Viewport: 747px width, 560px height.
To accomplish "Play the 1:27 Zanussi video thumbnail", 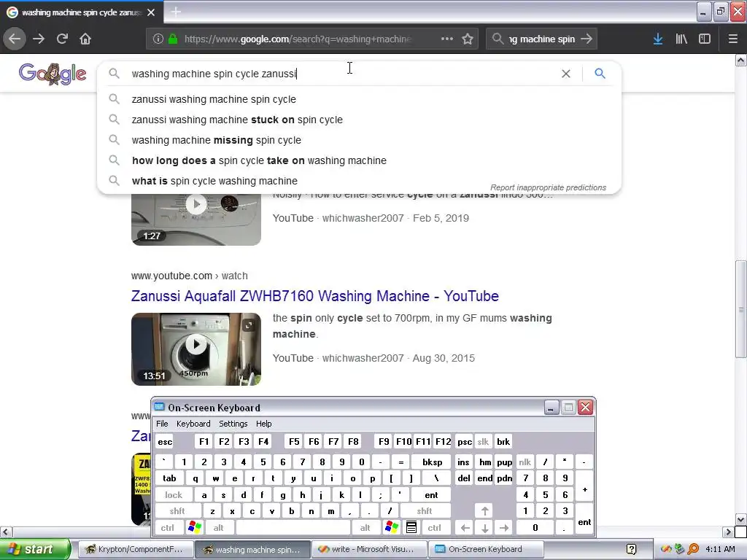I will [x=196, y=205].
